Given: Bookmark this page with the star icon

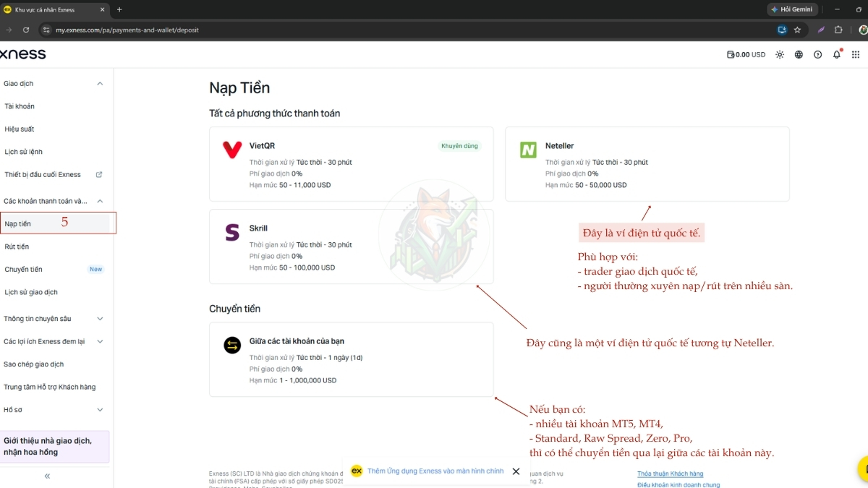Looking at the screenshot, I should [797, 30].
